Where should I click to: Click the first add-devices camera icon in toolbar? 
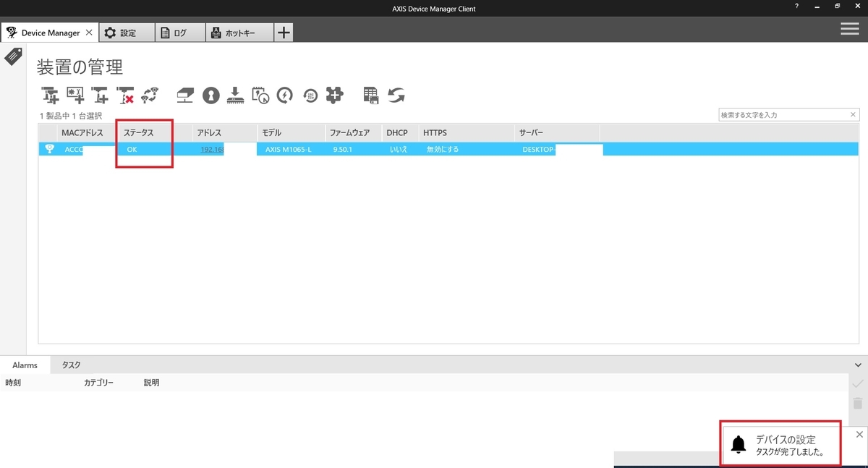50,95
